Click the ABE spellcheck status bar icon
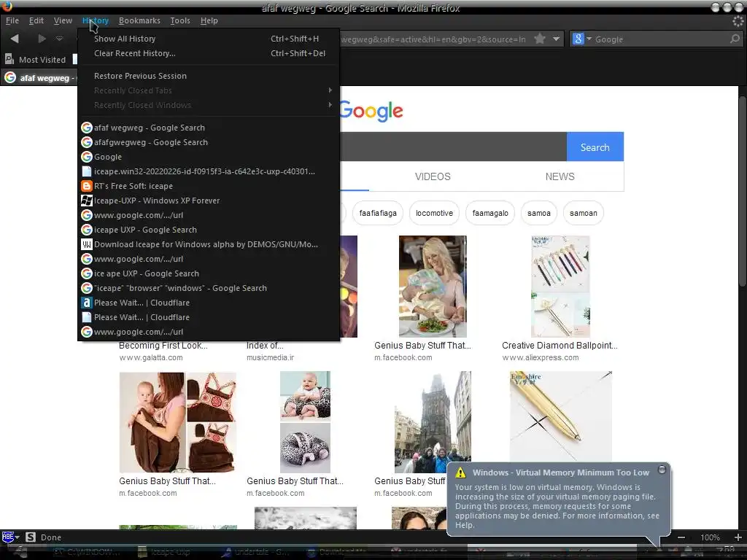The width and height of the screenshot is (747, 560). coord(7,537)
